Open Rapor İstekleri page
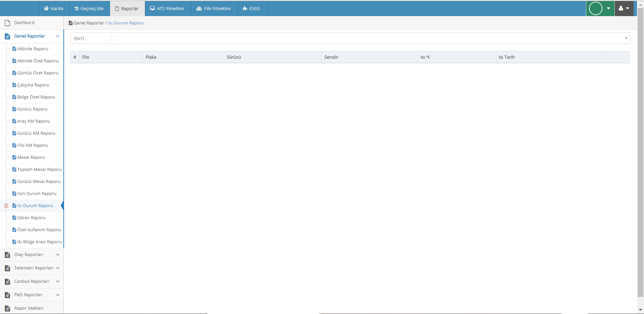644x314 pixels. pyautogui.click(x=32, y=308)
